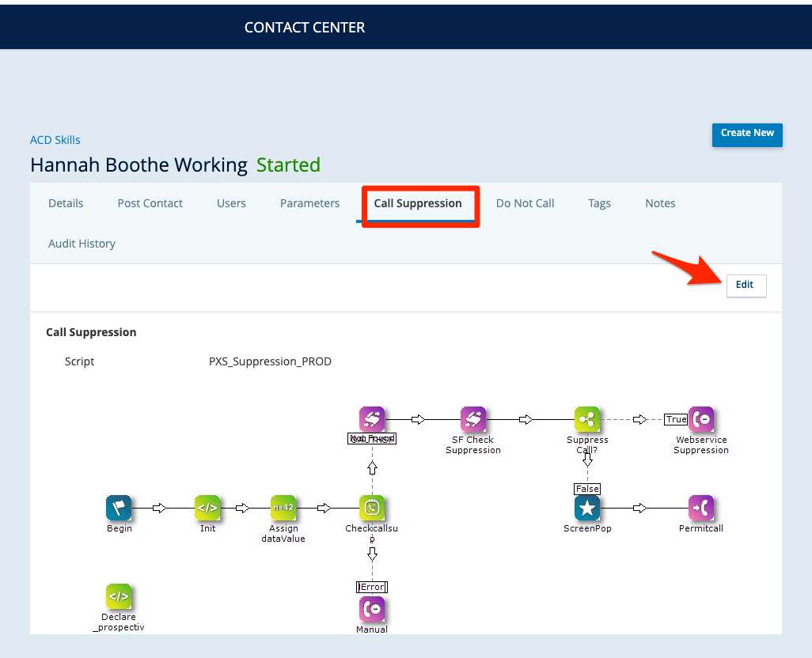The image size is (812, 658).
Task: Click the Assign dataValue node icon
Action: [x=283, y=508]
